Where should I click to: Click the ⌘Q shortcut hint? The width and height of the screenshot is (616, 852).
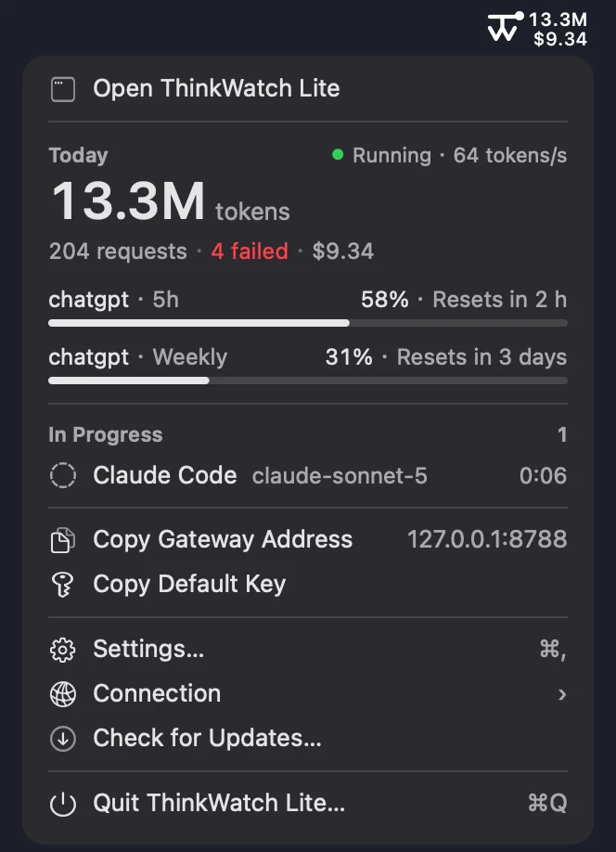[547, 803]
